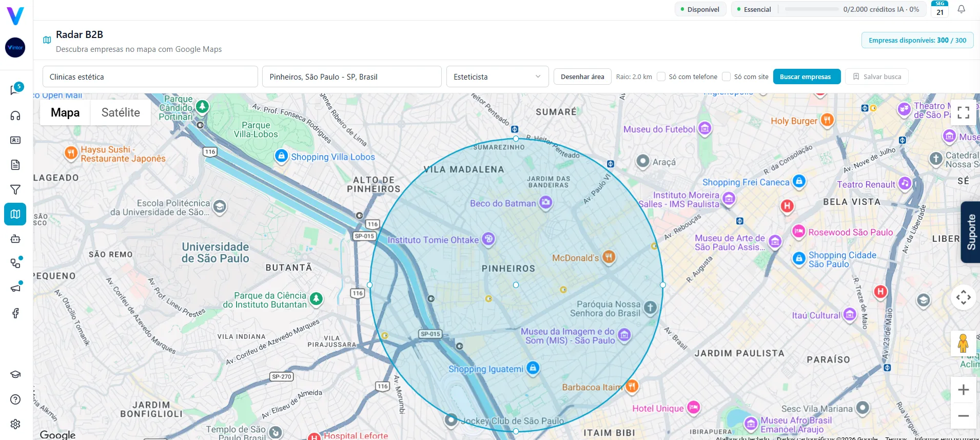Click the circle's center handle
Screen dimensions: 980x440
(x=516, y=284)
